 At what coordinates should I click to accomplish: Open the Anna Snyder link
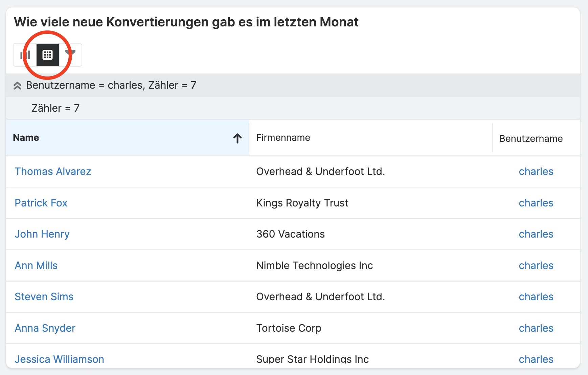coord(45,328)
